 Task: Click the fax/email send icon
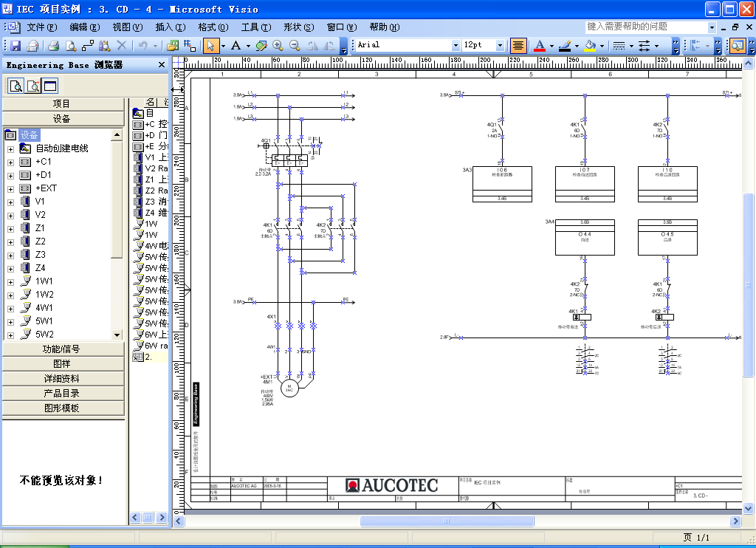pos(32,46)
